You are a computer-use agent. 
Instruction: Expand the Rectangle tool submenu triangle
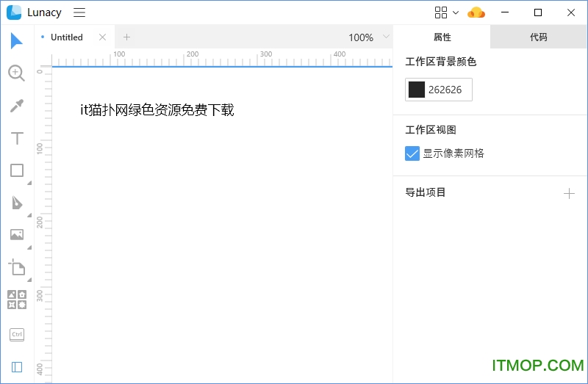pyautogui.click(x=29, y=183)
